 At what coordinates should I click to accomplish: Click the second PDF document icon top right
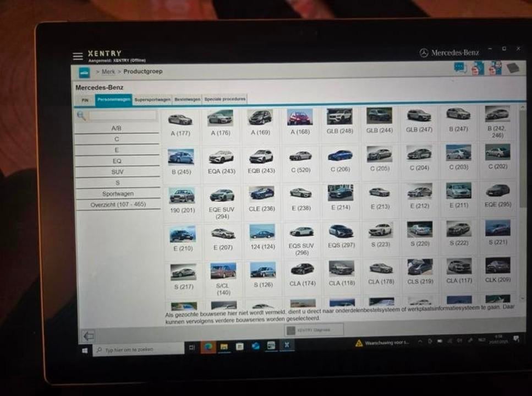tap(493, 67)
